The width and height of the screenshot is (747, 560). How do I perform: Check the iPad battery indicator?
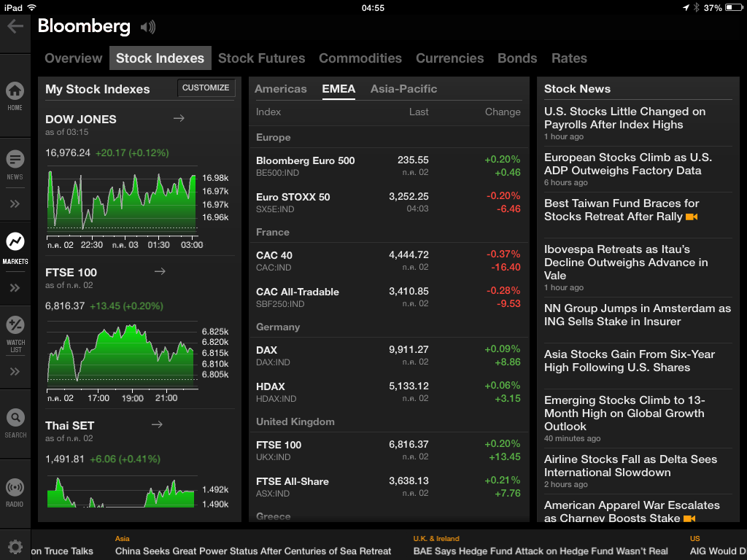click(734, 7)
